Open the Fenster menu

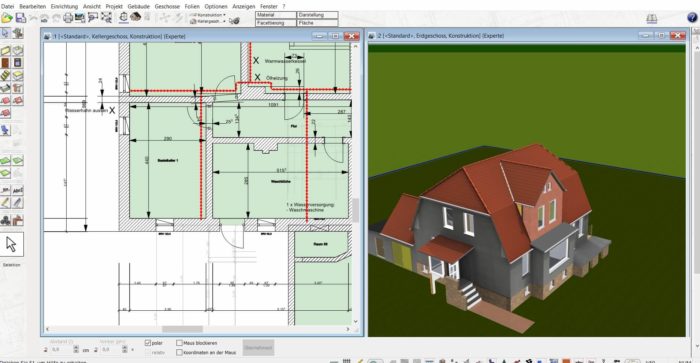point(268,6)
